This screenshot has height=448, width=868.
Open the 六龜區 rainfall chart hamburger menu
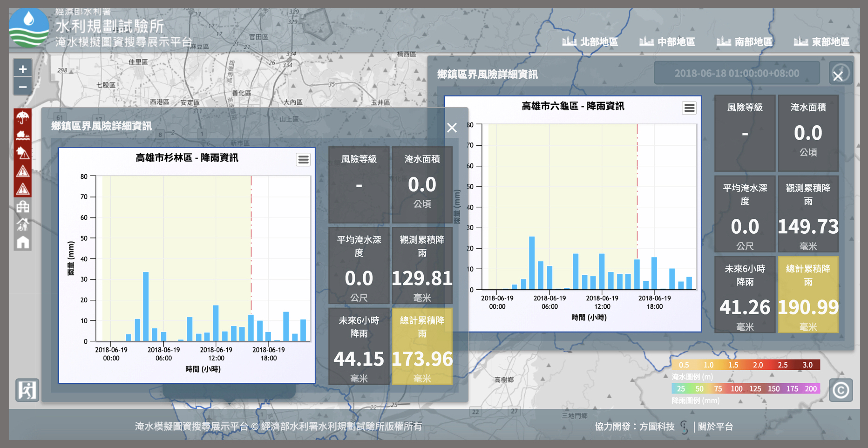(x=689, y=108)
